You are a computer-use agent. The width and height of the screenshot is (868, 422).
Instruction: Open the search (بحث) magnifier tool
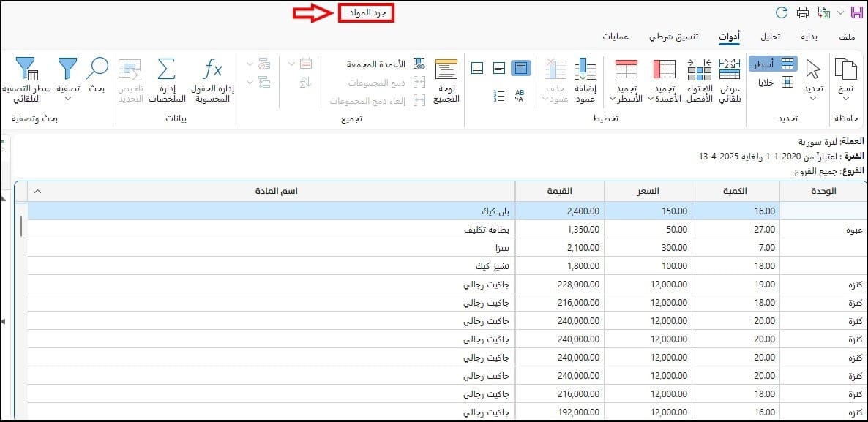tap(97, 75)
